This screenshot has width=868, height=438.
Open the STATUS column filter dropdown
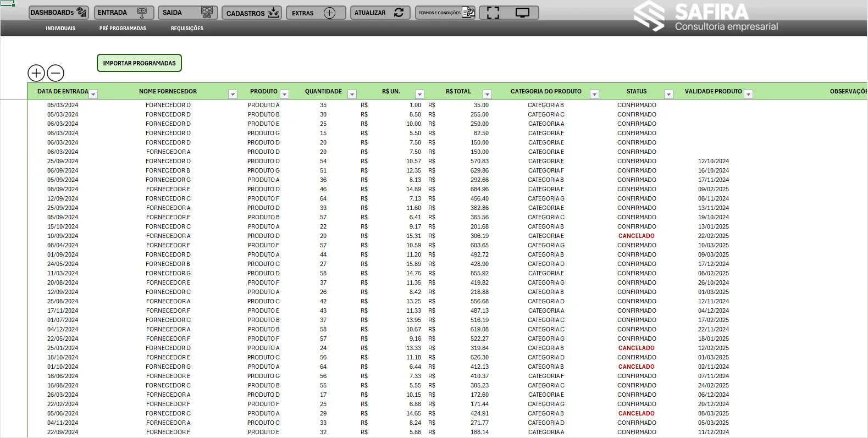click(668, 95)
